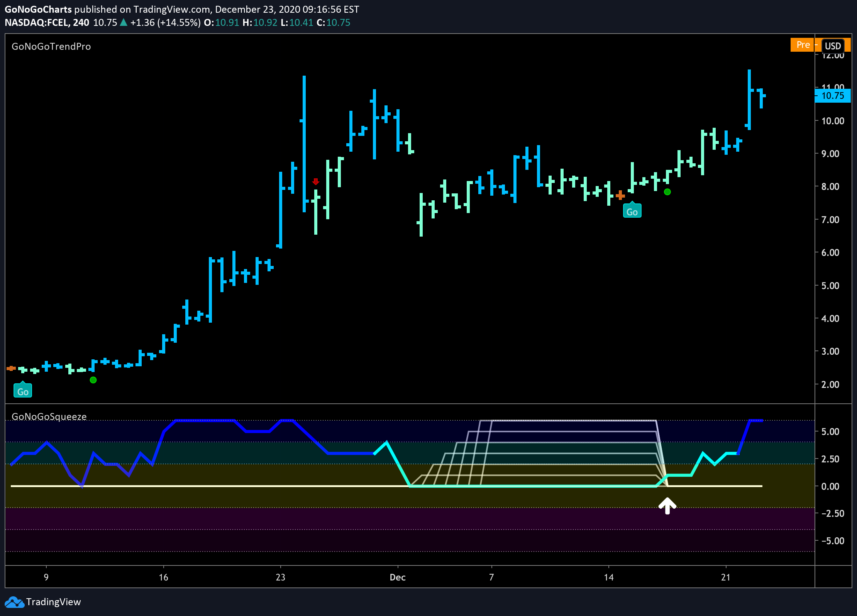This screenshot has height=616, width=857.
Task: Click the 0.00 squeeze axis label
Action: pyautogui.click(x=830, y=486)
